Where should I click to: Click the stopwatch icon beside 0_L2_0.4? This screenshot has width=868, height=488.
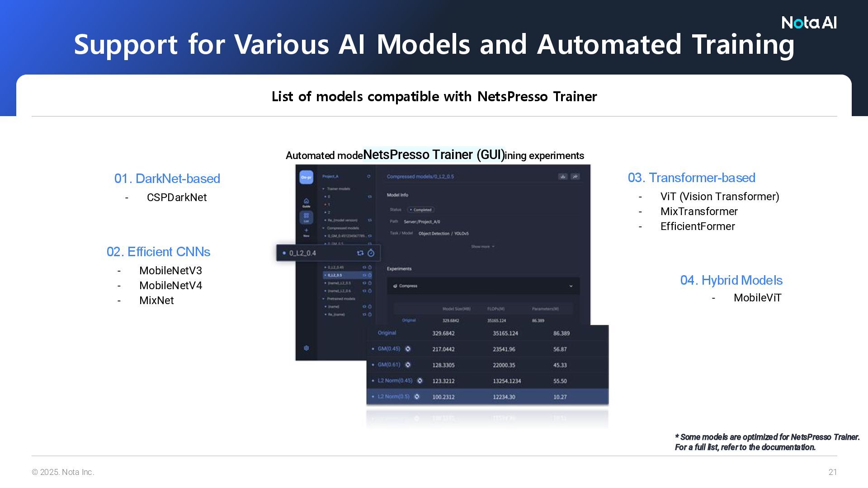(x=371, y=253)
